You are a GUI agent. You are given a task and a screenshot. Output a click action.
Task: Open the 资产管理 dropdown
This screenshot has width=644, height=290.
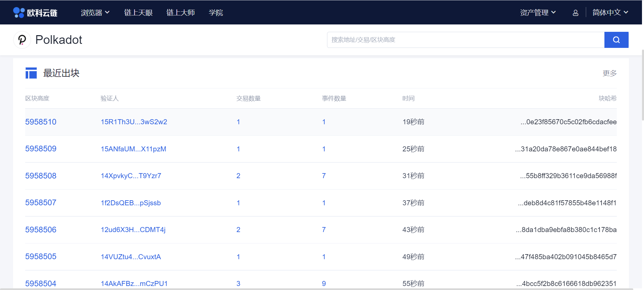pyautogui.click(x=538, y=13)
